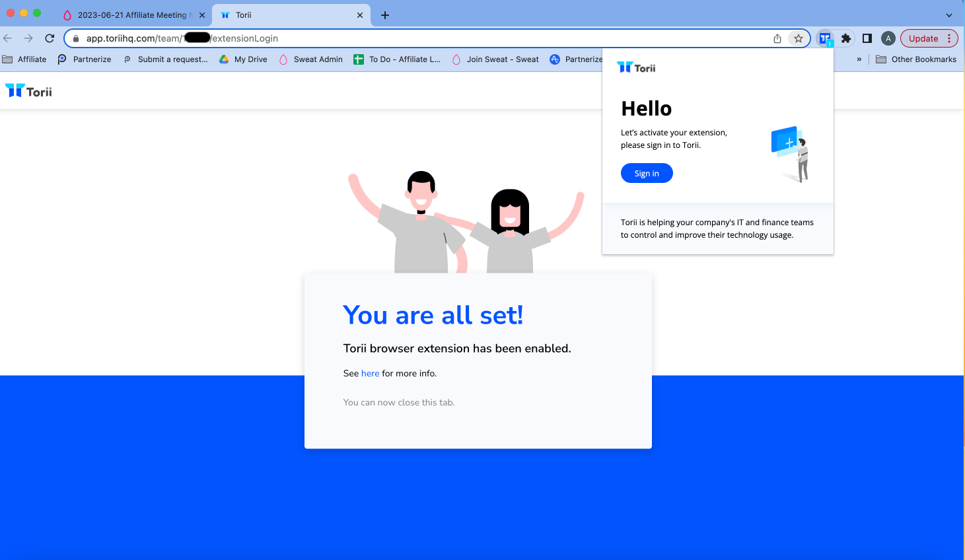This screenshot has height=560, width=965.
Task: Open Sweat Admin bookmark
Action: coord(310,59)
